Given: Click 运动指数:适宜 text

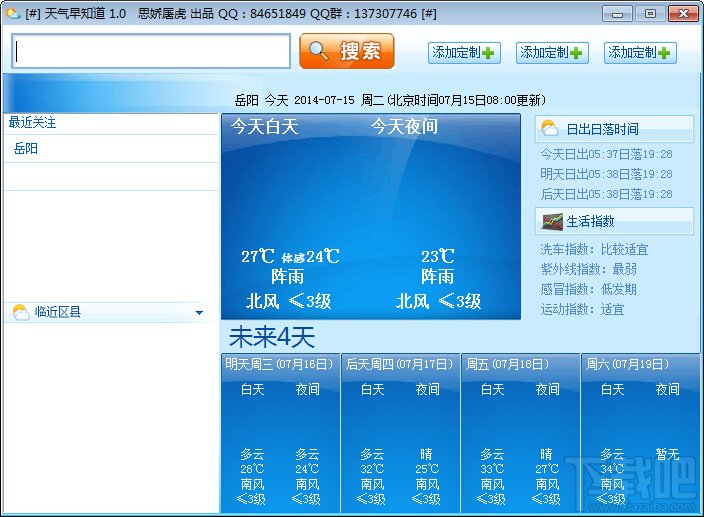Looking at the screenshot, I should point(582,310).
